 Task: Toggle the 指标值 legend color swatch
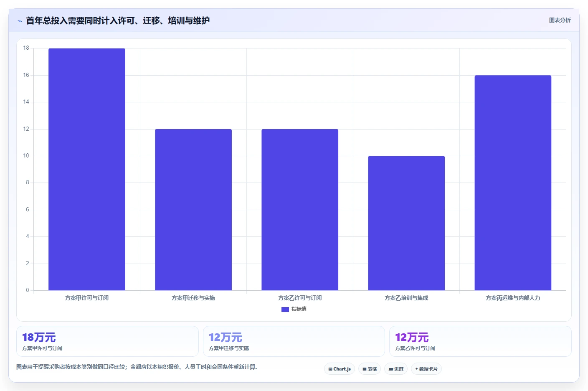coord(285,310)
